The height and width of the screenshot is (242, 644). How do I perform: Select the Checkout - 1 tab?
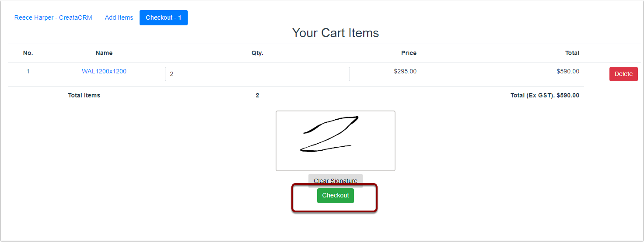[x=164, y=17]
